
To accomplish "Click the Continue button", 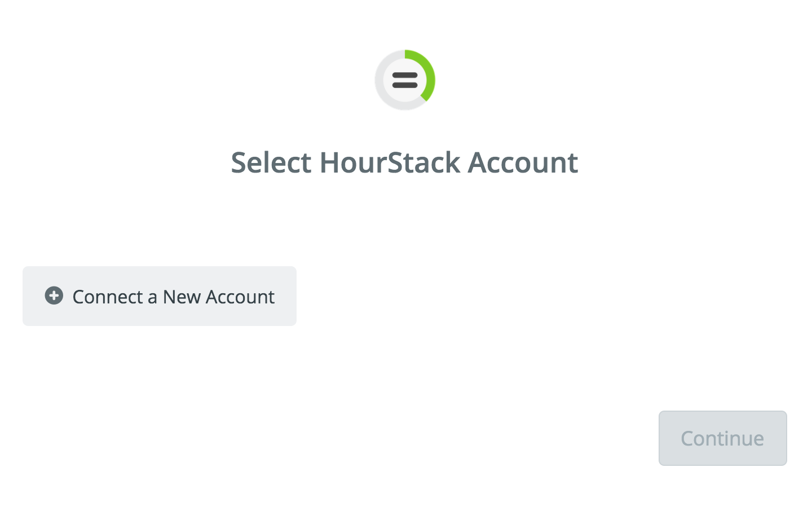I will [723, 438].
